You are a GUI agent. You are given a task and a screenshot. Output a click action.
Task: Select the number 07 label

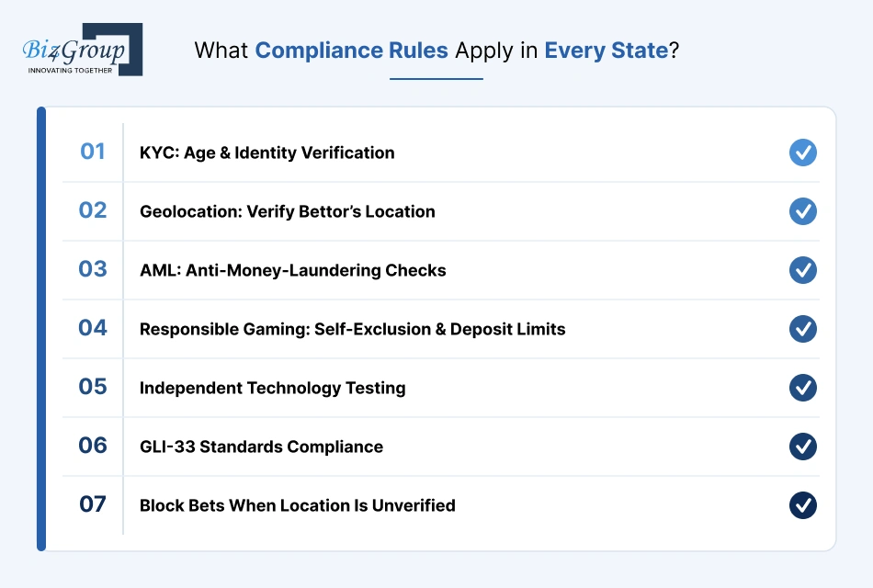pos(93,504)
